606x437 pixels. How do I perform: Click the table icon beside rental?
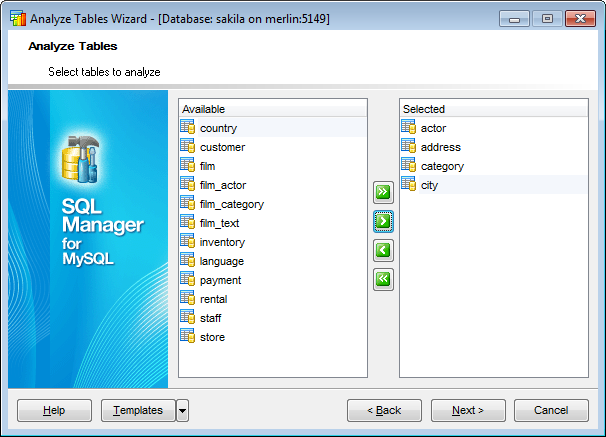[x=188, y=298]
